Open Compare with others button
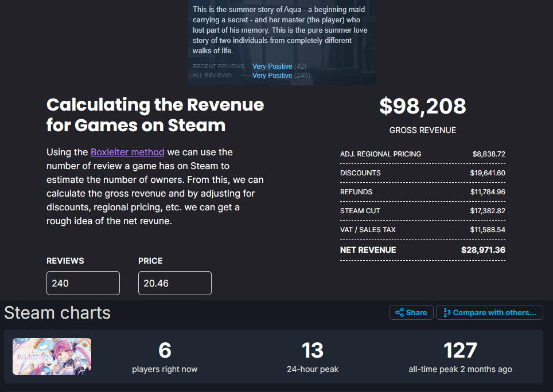Image resolution: width=553 pixels, height=392 pixels. pyautogui.click(x=489, y=312)
